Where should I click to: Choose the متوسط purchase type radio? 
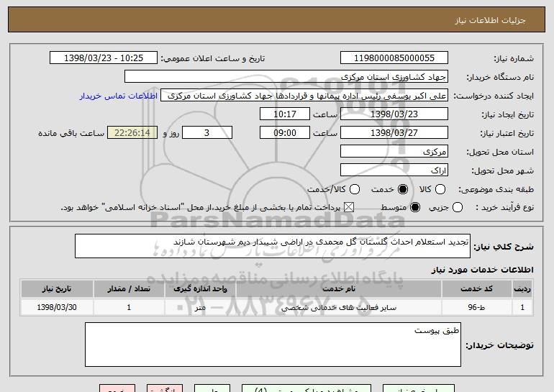415,207
